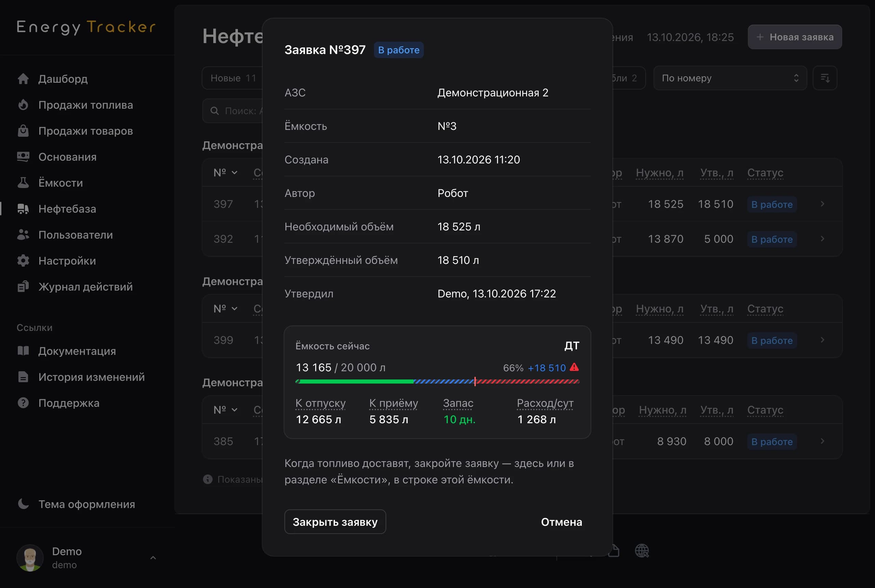
Task: Click the tank fill level progress bar
Action: [437, 382]
